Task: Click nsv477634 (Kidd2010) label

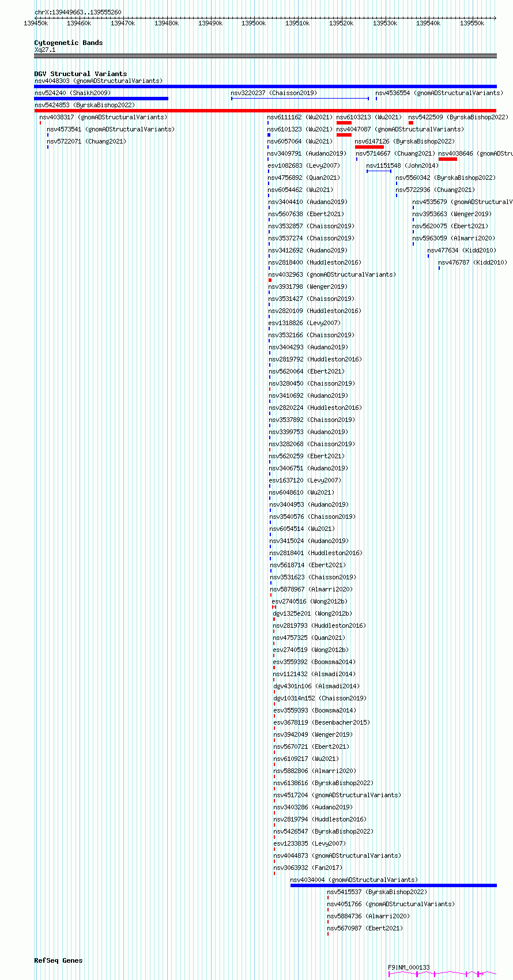Action: [462, 250]
